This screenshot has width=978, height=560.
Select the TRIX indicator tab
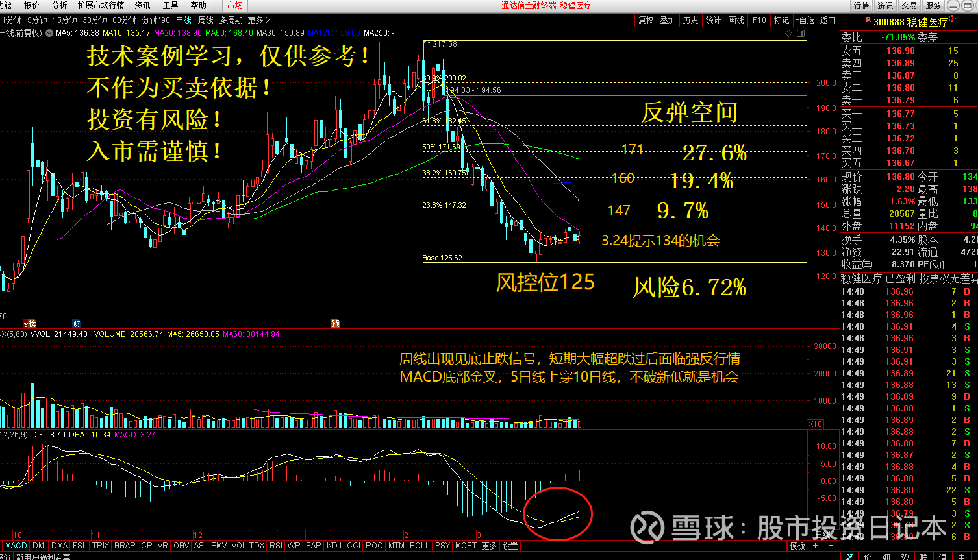[x=101, y=546]
